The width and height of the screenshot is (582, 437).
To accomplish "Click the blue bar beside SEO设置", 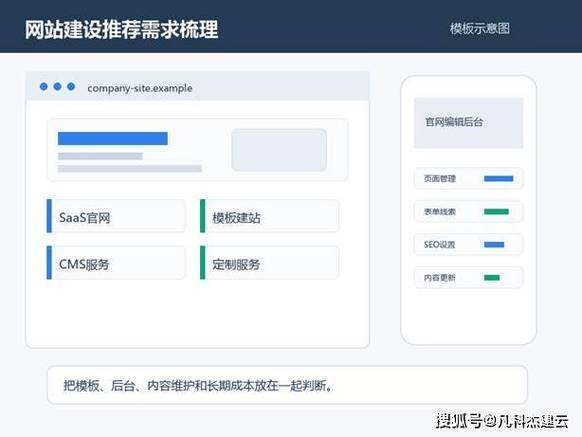I will pos(494,244).
